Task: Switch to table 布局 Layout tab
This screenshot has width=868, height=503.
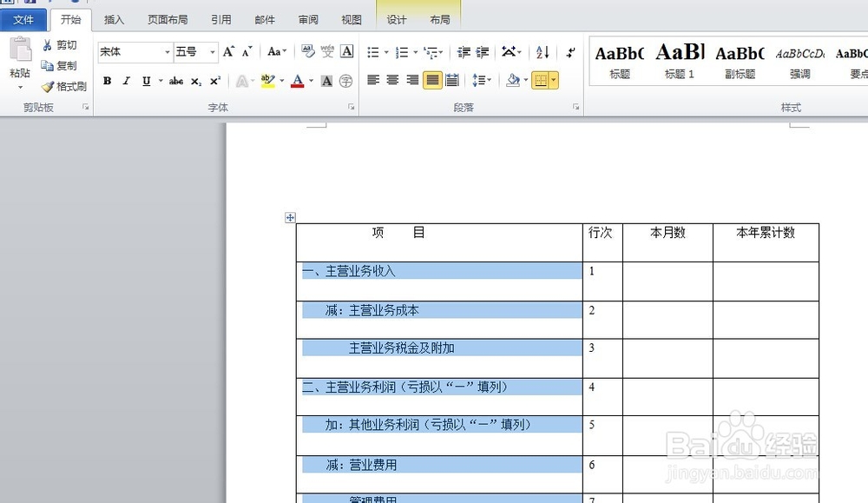Action: pos(439,20)
